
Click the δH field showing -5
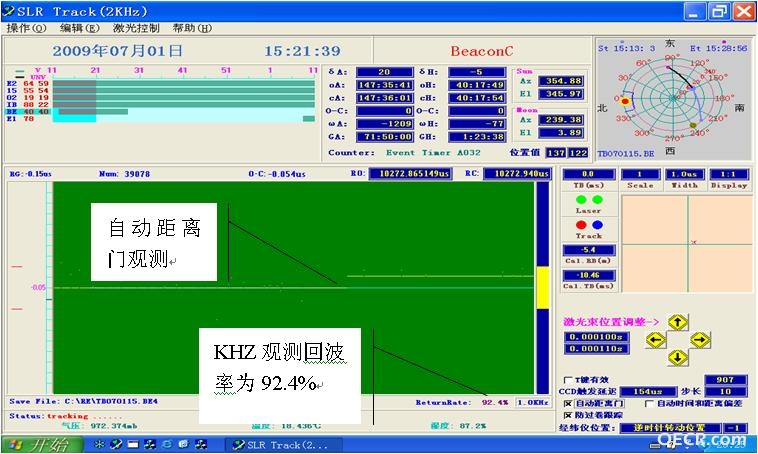click(477, 72)
